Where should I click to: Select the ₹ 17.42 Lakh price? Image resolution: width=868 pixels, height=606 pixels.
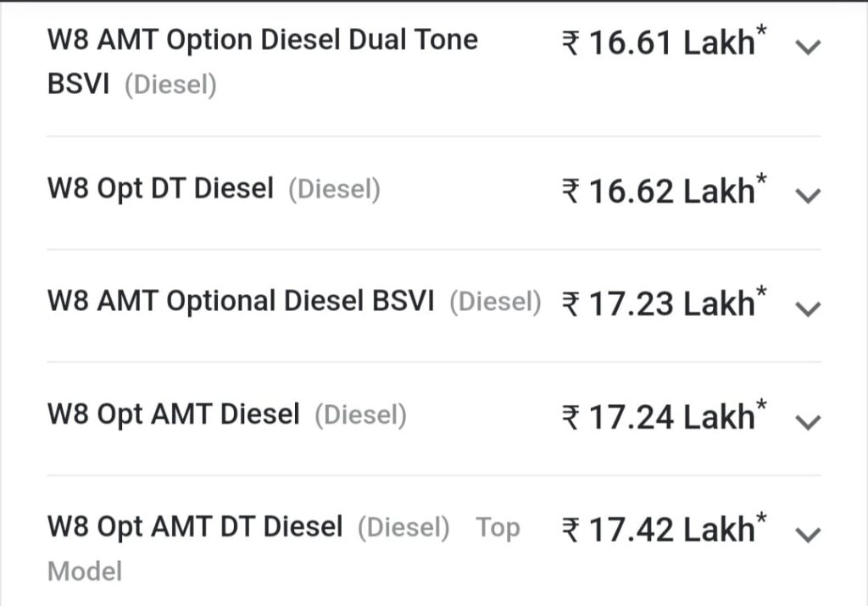pos(665,529)
